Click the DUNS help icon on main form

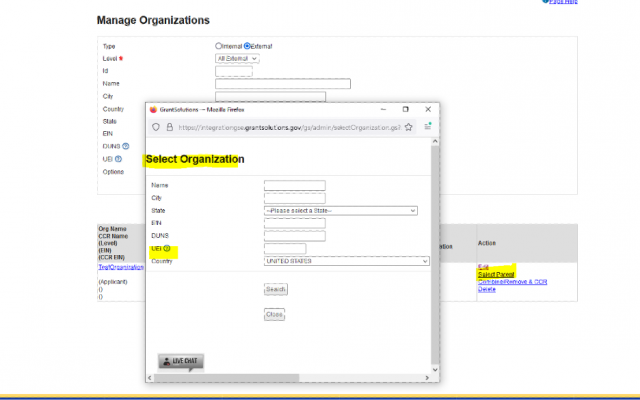pyautogui.click(x=126, y=146)
